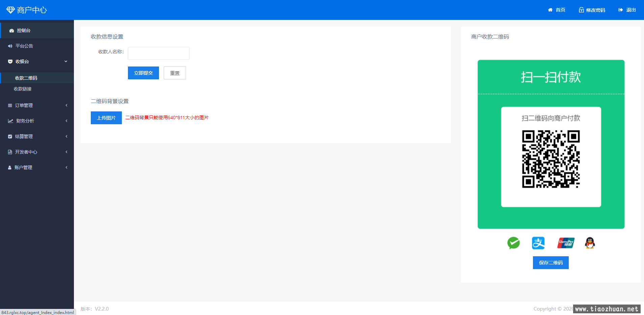Click the speaker icon beside 平台公告
The height and width of the screenshot is (315, 644).
point(10,46)
